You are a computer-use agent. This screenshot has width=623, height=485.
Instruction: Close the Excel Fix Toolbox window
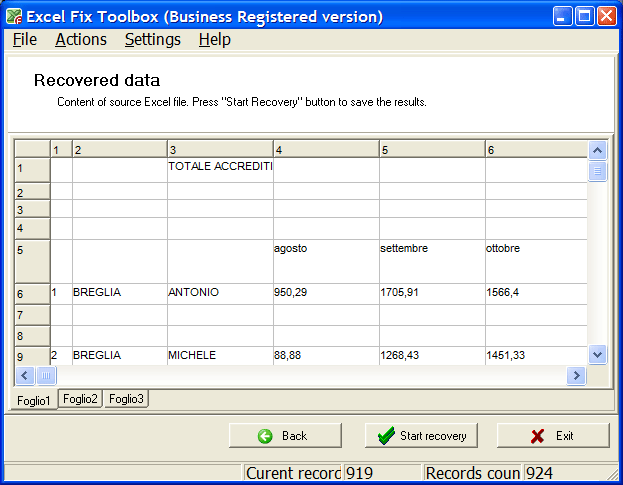(x=607, y=16)
